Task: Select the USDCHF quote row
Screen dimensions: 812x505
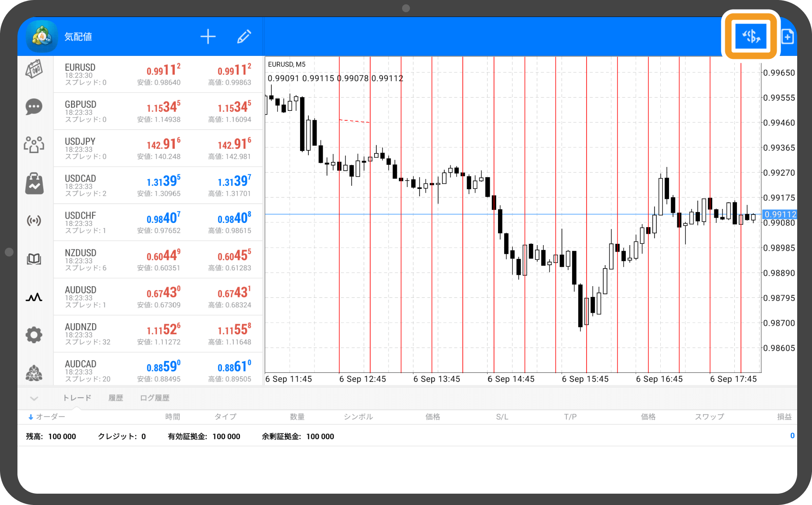Action: (x=158, y=222)
